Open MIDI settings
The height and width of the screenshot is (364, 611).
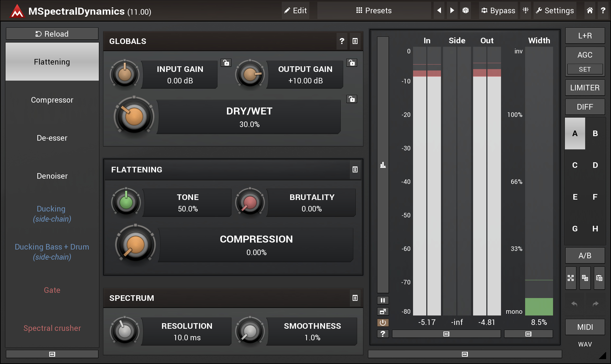pyautogui.click(x=585, y=327)
